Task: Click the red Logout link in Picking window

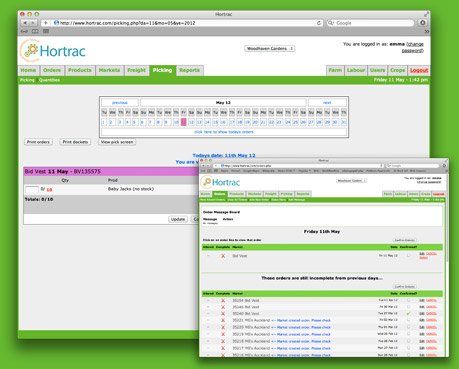Action: [x=419, y=70]
